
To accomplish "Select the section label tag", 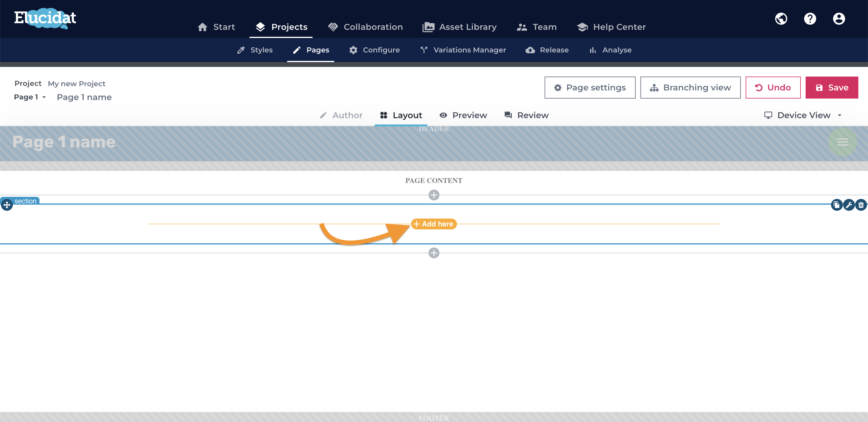I will click(25, 201).
